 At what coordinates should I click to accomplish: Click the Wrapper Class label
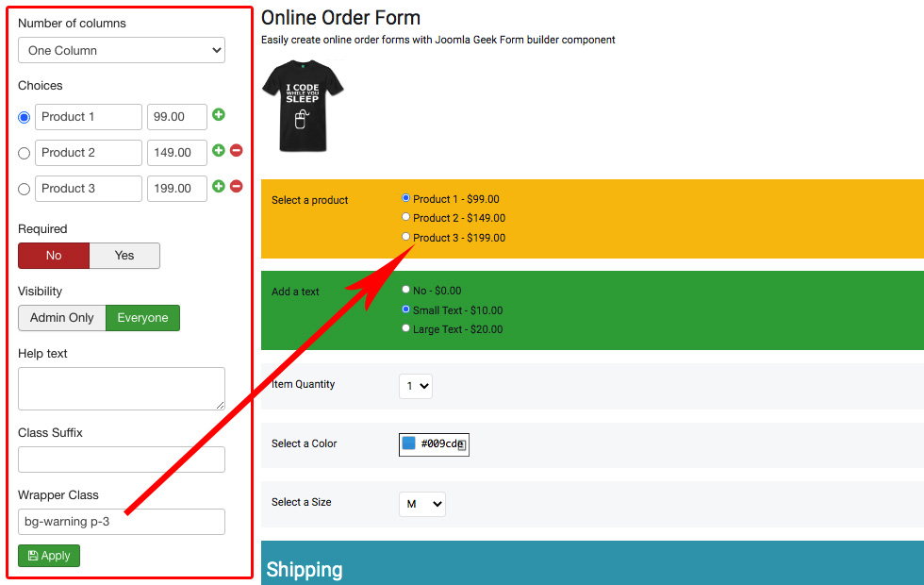click(x=58, y=494)
